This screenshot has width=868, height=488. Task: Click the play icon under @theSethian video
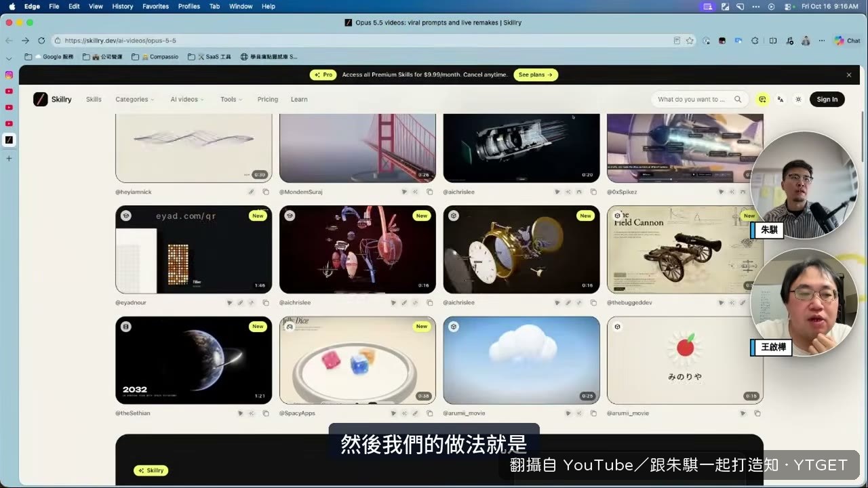coord(240,413)
